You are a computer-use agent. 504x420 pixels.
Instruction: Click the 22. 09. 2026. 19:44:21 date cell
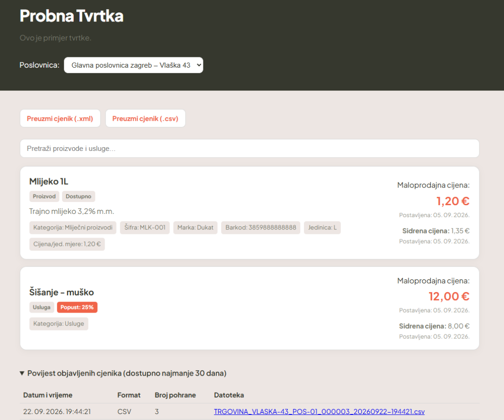(x=57, y=411)
